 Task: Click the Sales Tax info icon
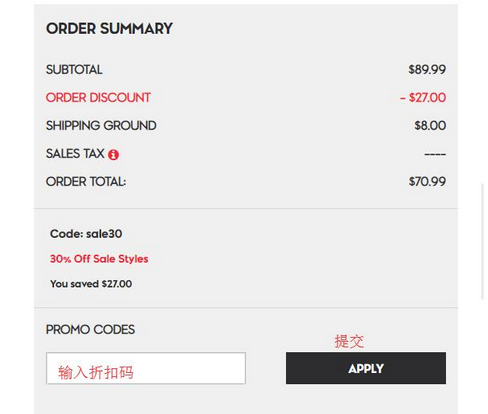pyautogui.click(x=113, y=154)
